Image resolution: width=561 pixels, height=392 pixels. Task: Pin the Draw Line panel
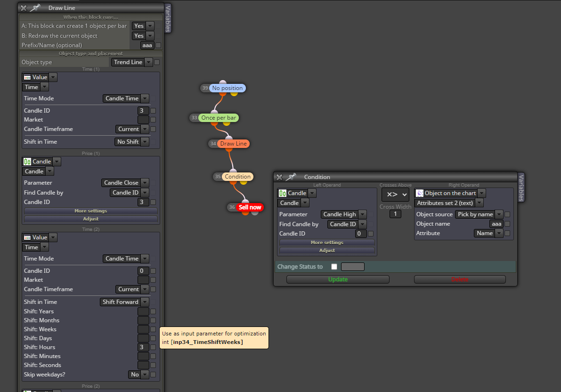(x=35, y=8)
